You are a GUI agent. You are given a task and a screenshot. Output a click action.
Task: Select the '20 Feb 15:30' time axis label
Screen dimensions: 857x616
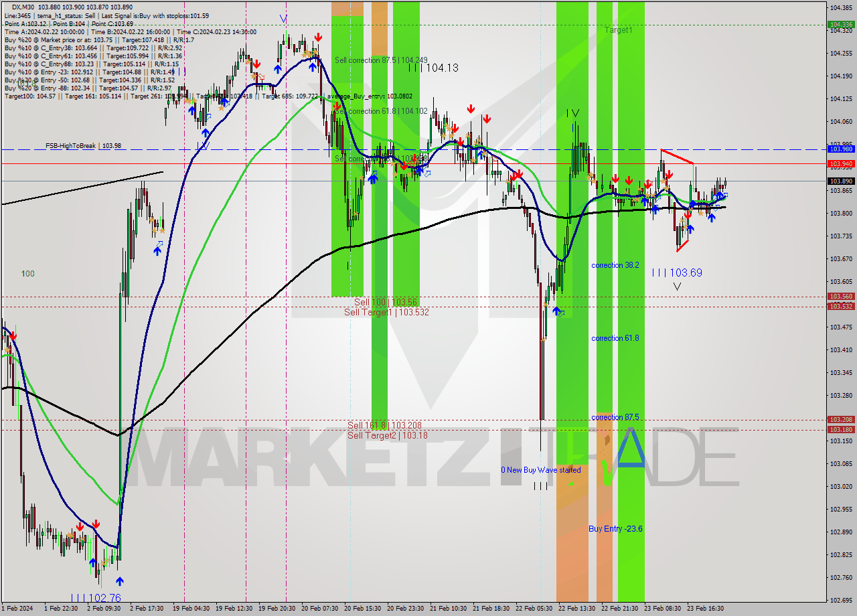pyautogui.click(x=362, y=609)
